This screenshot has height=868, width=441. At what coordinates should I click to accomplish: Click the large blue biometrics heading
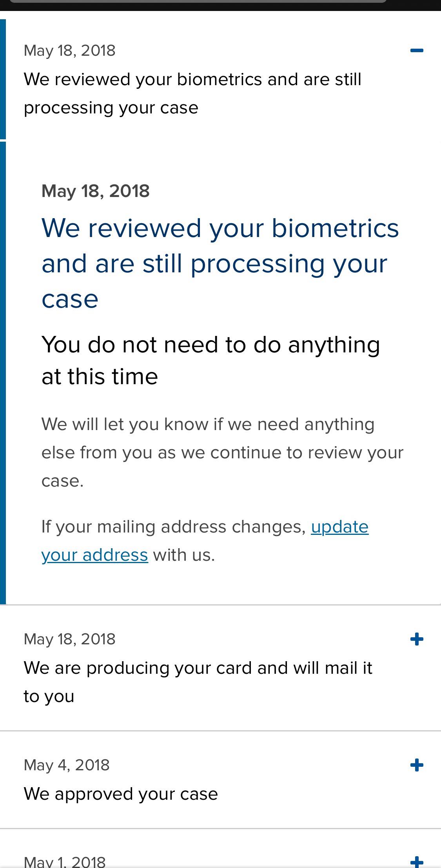(220, 263)
